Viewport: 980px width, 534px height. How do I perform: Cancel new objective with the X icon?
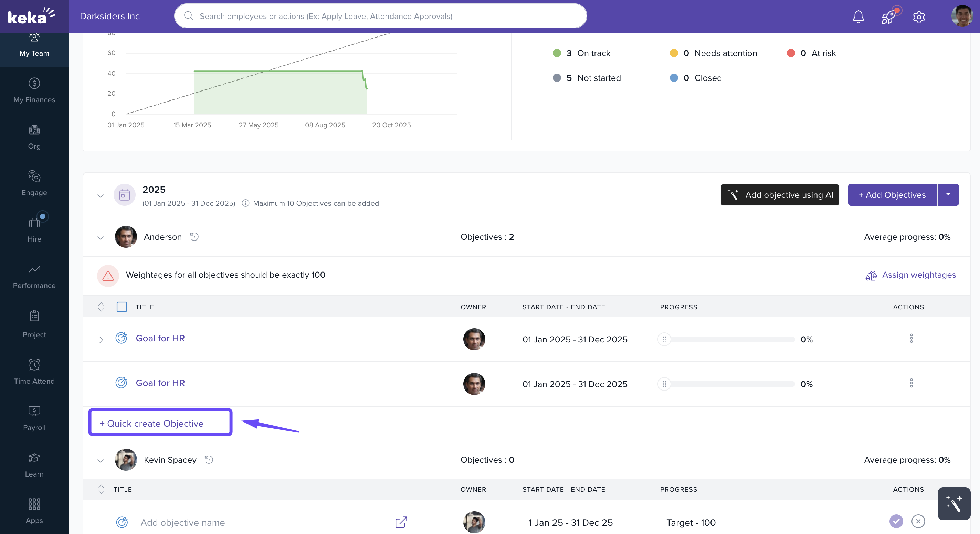[x=918, y=521]
